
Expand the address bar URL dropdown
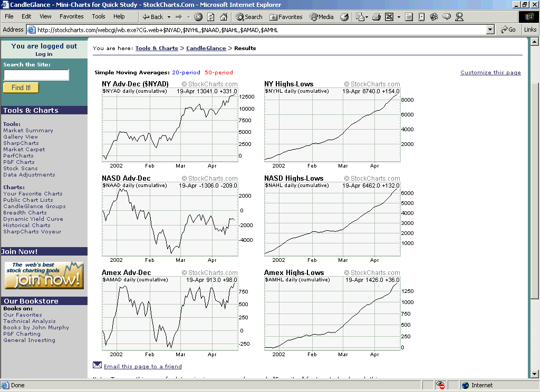490,30
